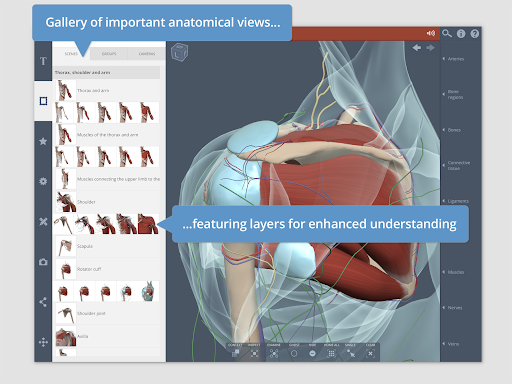
Task: Expand the Arteries category
Action: point(453,59)
